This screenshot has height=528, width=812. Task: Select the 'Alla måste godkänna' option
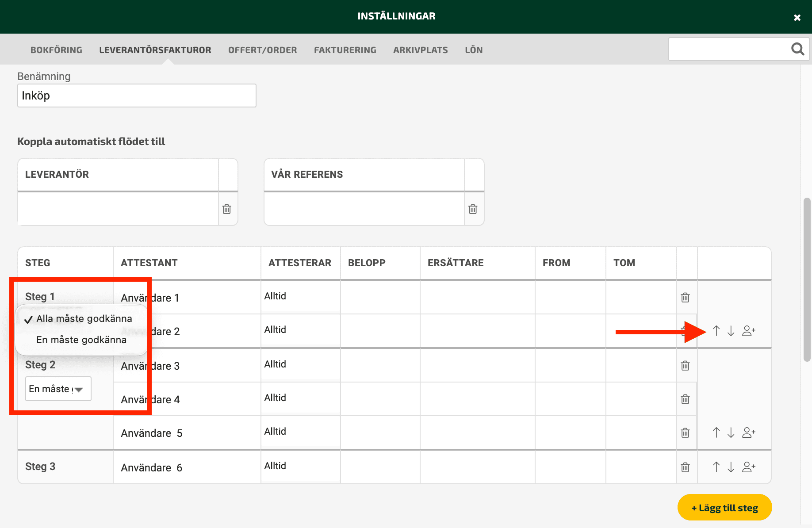point(84,318)
